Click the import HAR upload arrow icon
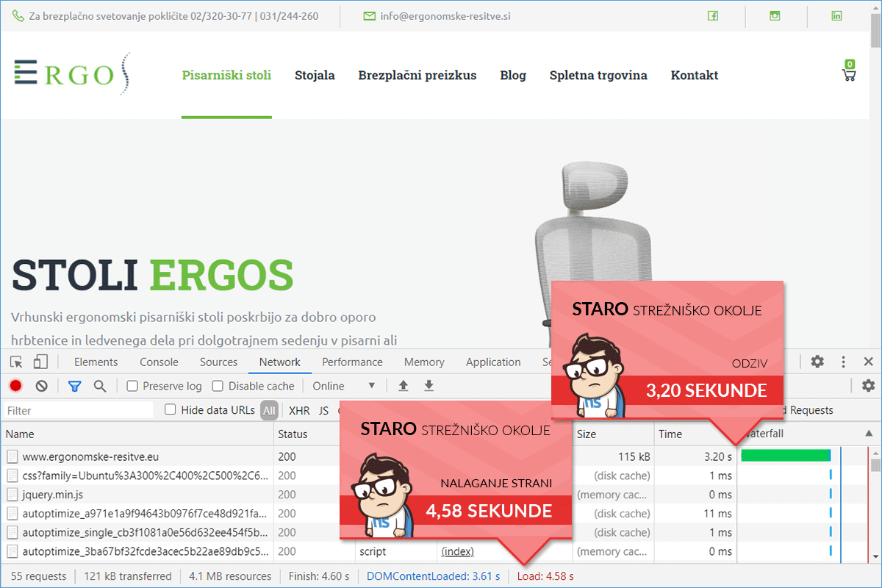Screen dimensions: 882x588 [x=403, y=386]
